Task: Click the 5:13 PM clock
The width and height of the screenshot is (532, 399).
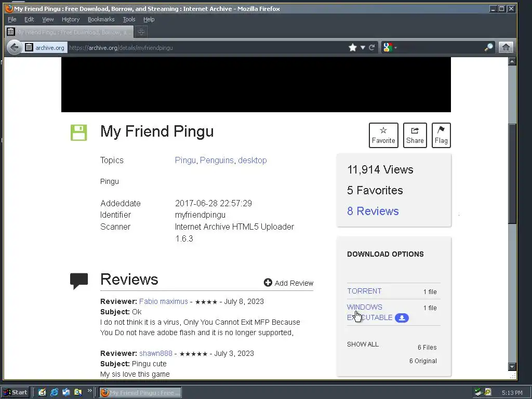Action: coord(512,393)
